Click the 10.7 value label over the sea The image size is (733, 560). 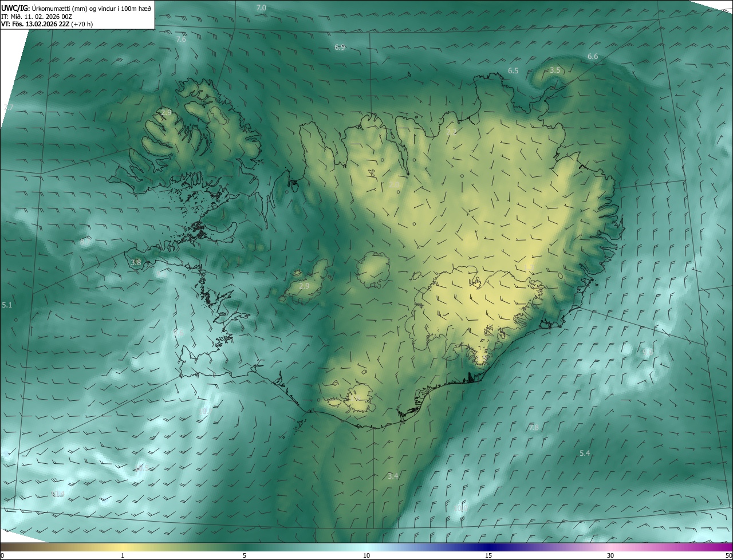tap(204, 411)
